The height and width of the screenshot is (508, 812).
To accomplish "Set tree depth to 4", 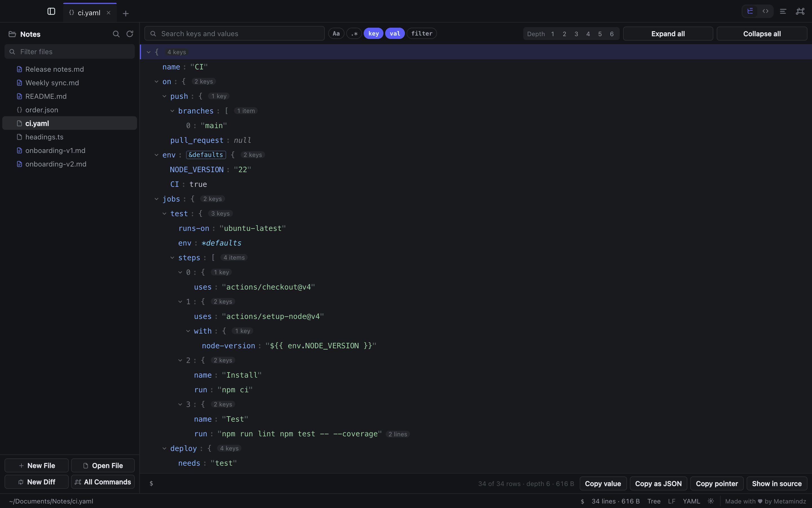I will coord(588,34).
